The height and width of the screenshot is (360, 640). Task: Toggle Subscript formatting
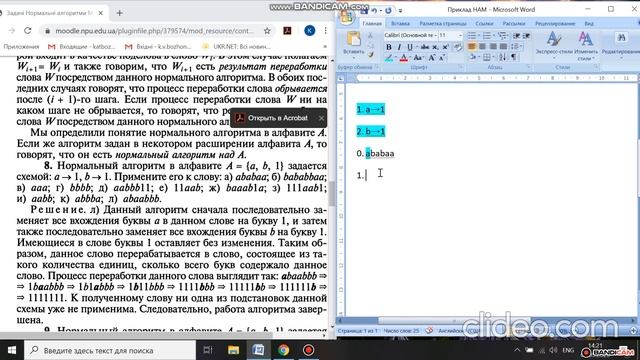pos(435,47)
